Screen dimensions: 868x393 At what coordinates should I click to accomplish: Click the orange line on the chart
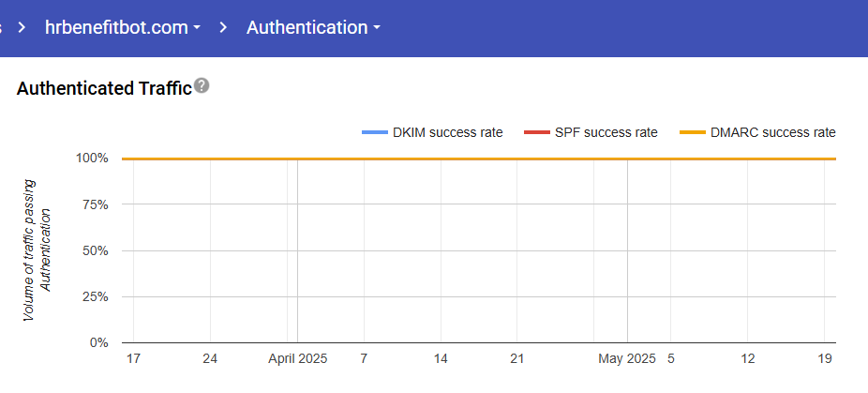pyautogui.click(x=469, y=159)
